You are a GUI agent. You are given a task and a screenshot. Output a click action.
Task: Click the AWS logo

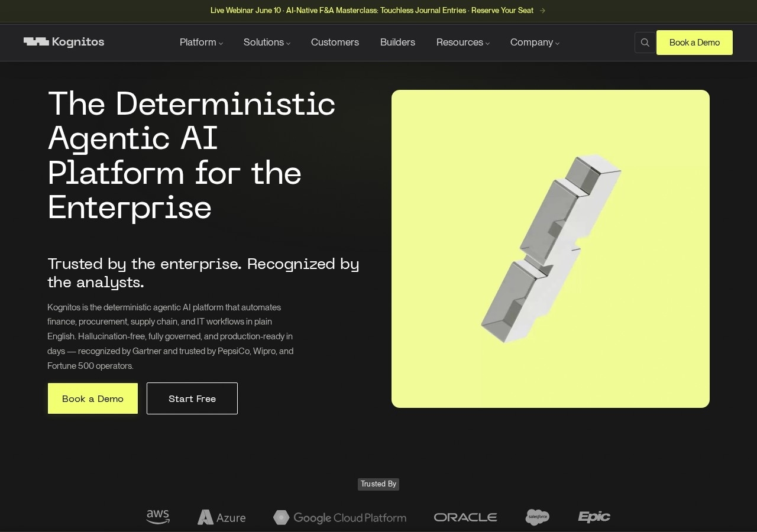158,517
